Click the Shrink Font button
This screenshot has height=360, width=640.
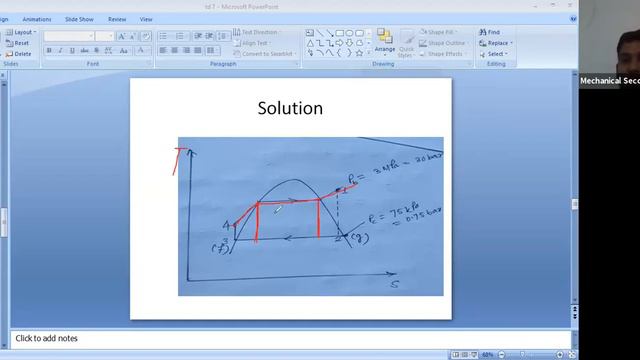(x=133, y=37)
